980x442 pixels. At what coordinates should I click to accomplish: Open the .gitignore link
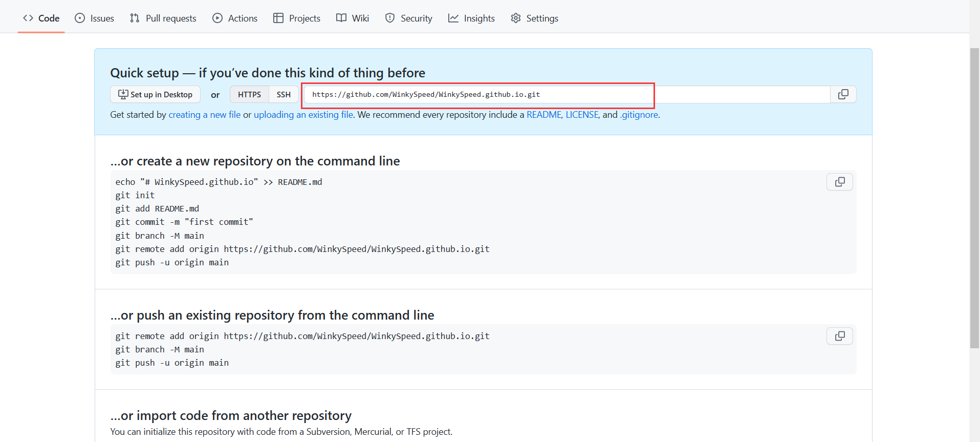pos(639,115)
